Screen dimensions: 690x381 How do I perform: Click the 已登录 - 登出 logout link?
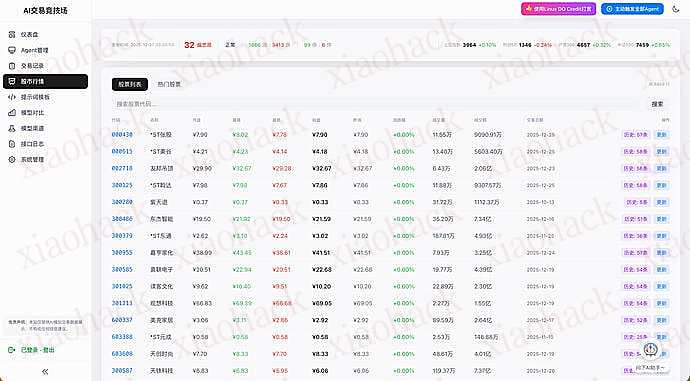click(37, 350)
